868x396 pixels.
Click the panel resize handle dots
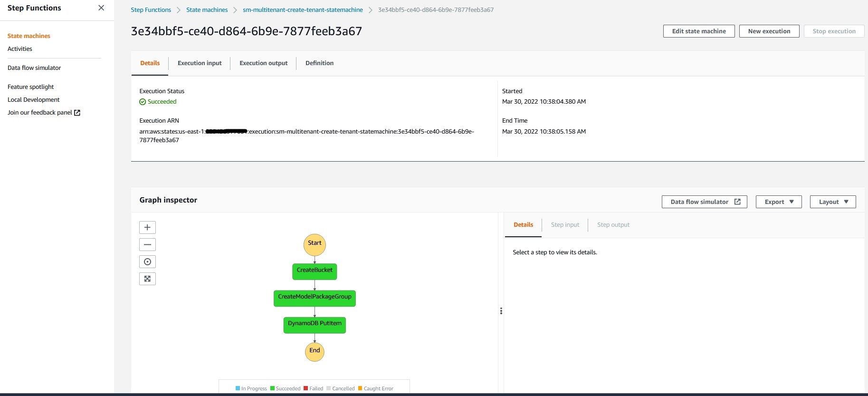coord(501,311)
